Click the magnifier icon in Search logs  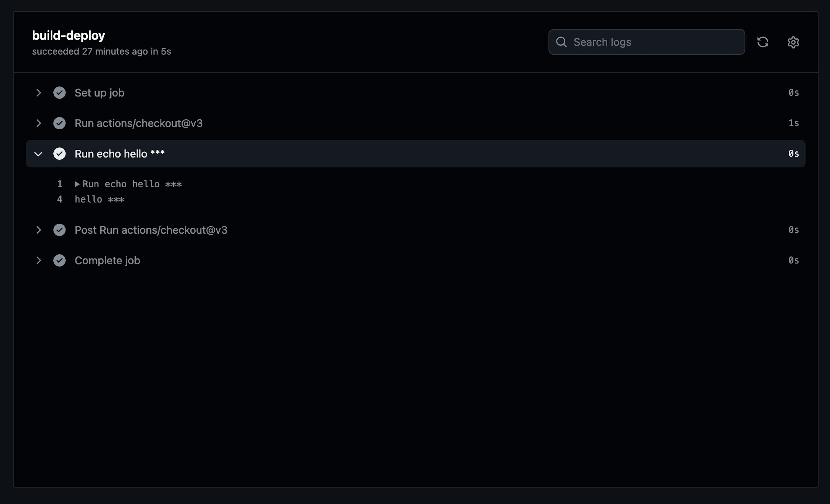coord(561,42)
